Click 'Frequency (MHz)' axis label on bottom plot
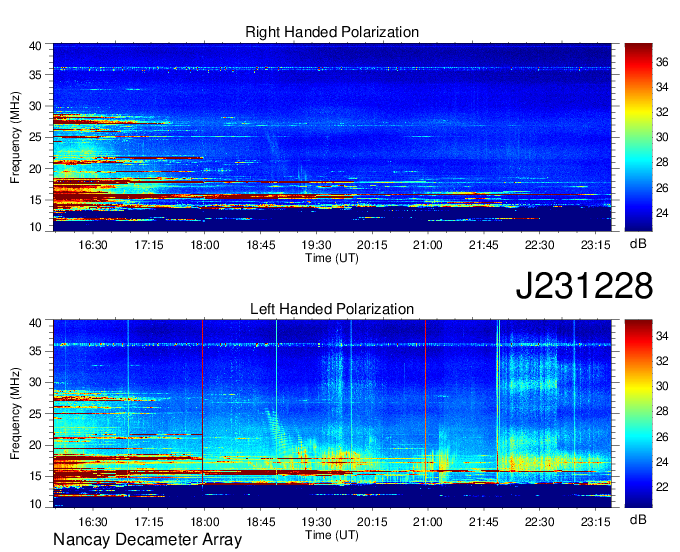Image resolution: width=680 pixels, height=552 pixels. tap(15, 414)
